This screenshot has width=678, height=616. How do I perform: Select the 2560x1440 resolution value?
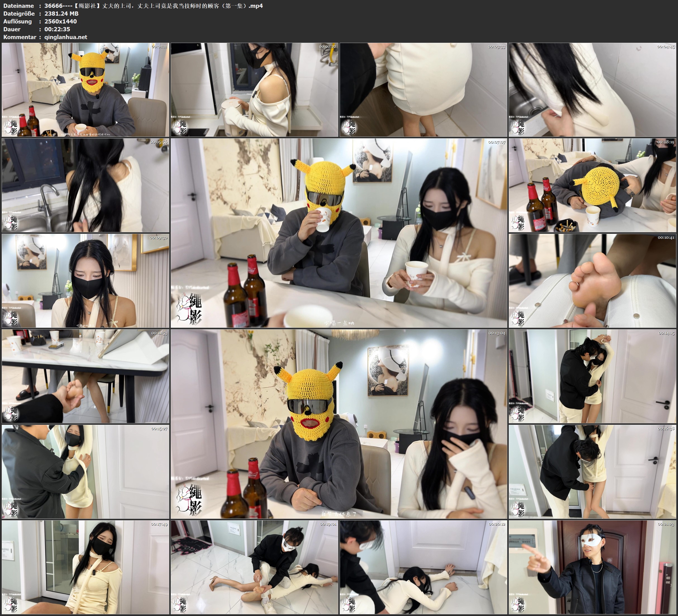tap(61, 21)
